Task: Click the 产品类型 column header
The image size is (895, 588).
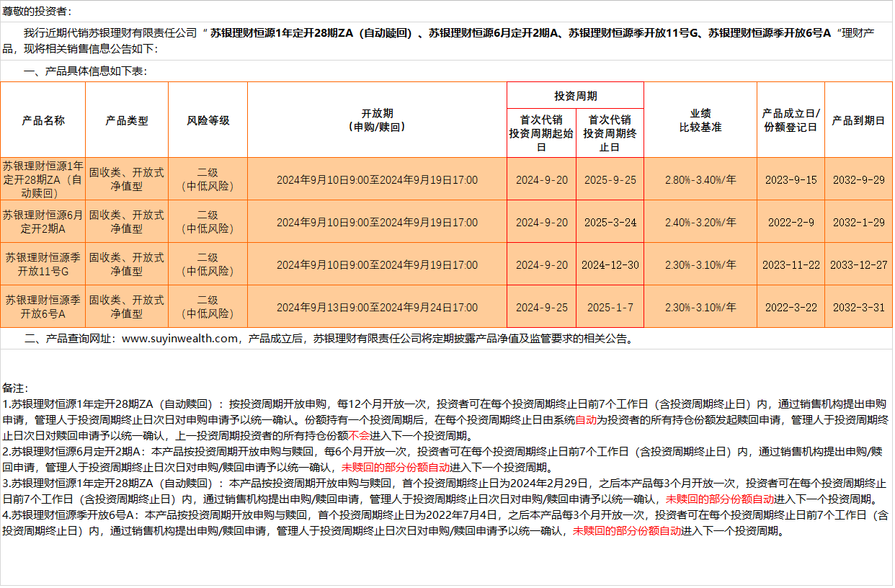Action: pyautogui.click(x=127, y=120)
